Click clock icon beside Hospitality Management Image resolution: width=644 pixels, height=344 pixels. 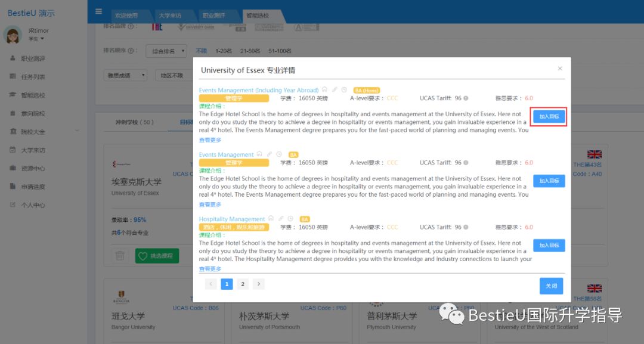[290, 218]
